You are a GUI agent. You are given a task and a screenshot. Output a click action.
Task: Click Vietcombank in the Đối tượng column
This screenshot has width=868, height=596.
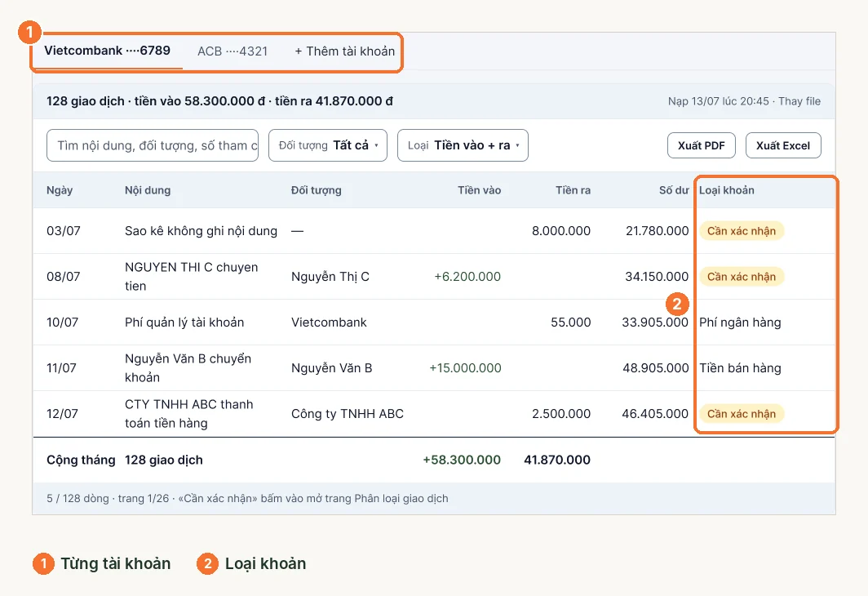coord(329,322)
